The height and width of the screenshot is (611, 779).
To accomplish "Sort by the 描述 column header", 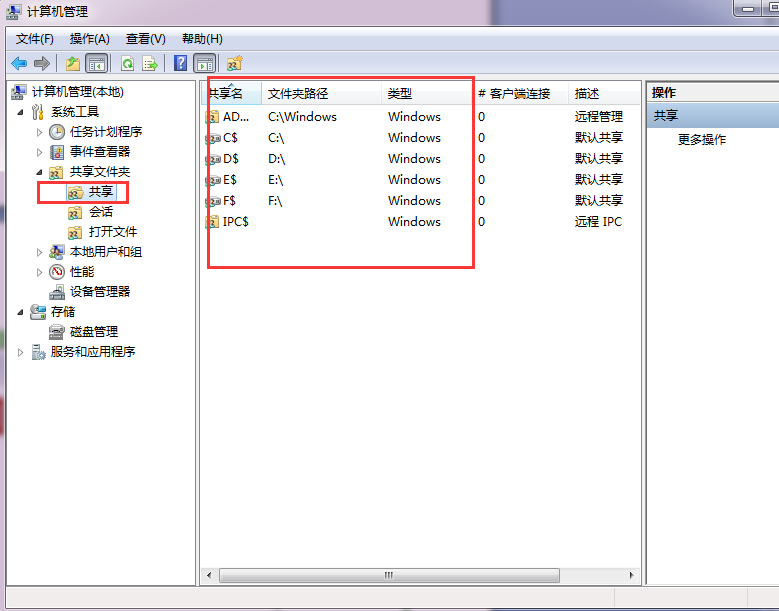I will pyautogui.click(x=604, y=93).
